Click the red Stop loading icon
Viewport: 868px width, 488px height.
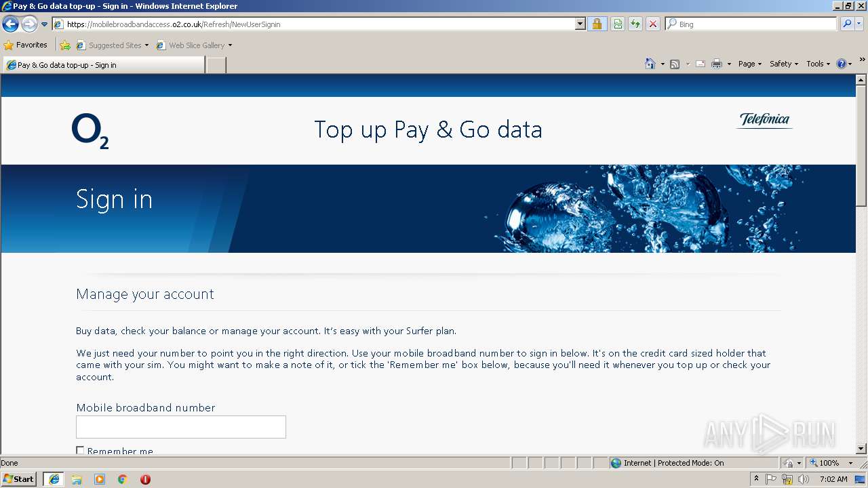click(652, 24)
